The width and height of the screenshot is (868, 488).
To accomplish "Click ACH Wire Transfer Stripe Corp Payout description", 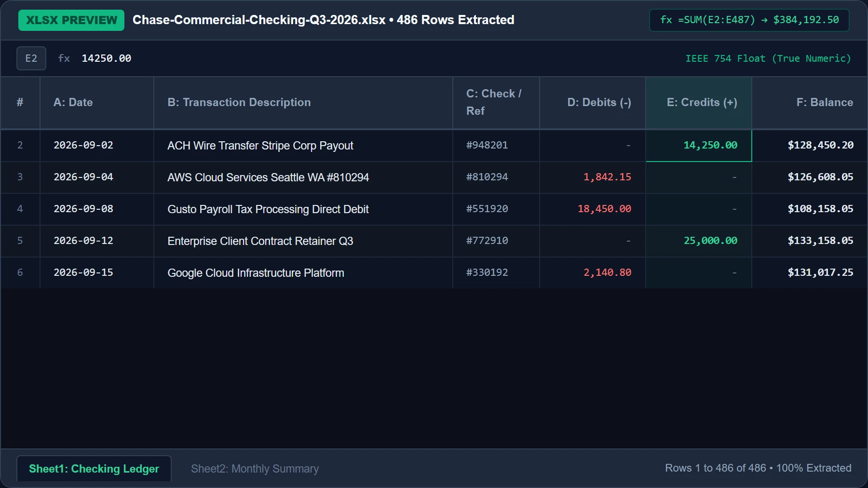I will pos(260,146).
